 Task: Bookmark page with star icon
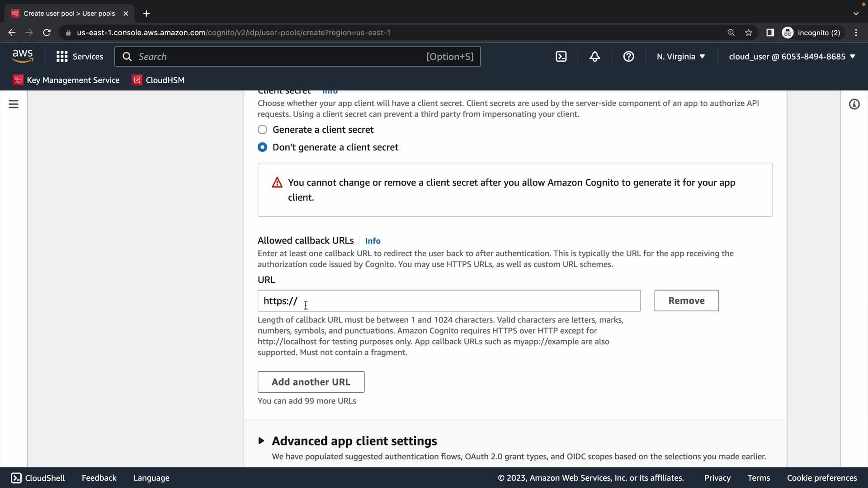click(x=749, y=33)
